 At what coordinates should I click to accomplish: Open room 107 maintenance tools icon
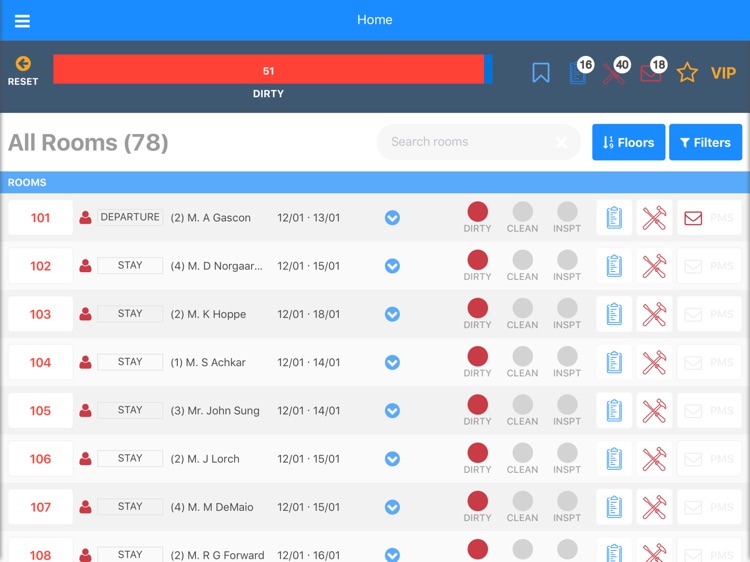[654, 507]
